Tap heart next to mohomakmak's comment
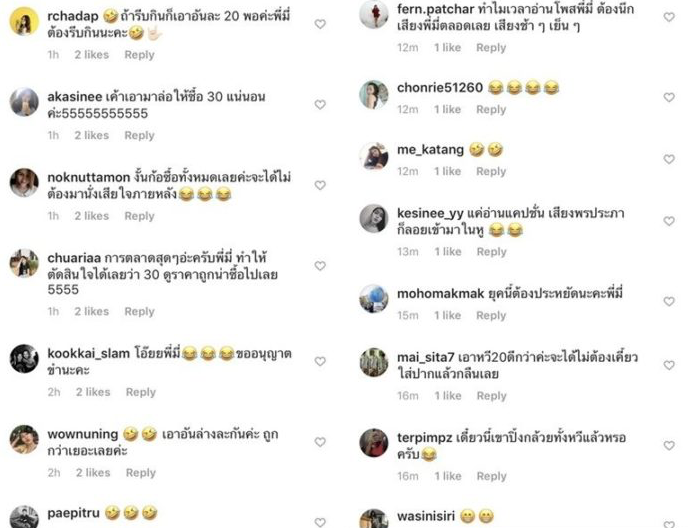This screenshot has height=528, width=688. point(669,302)
